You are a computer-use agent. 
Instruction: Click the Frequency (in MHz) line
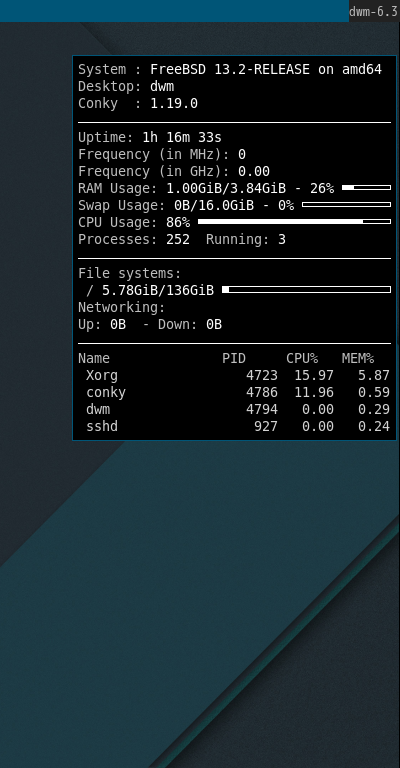pyautogui.click(x=162, y=155)
